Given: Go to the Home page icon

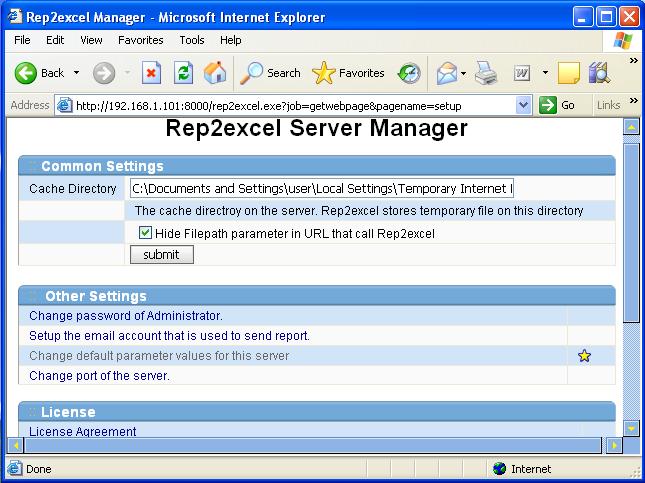Looking at the screenshot, I should tap(215, 73).
